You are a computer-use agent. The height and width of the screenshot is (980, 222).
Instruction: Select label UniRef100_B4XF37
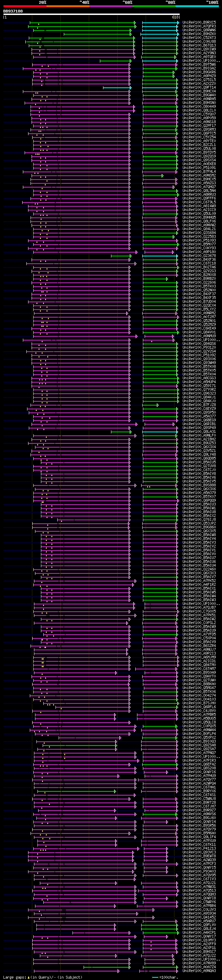(x=199, y=294)
